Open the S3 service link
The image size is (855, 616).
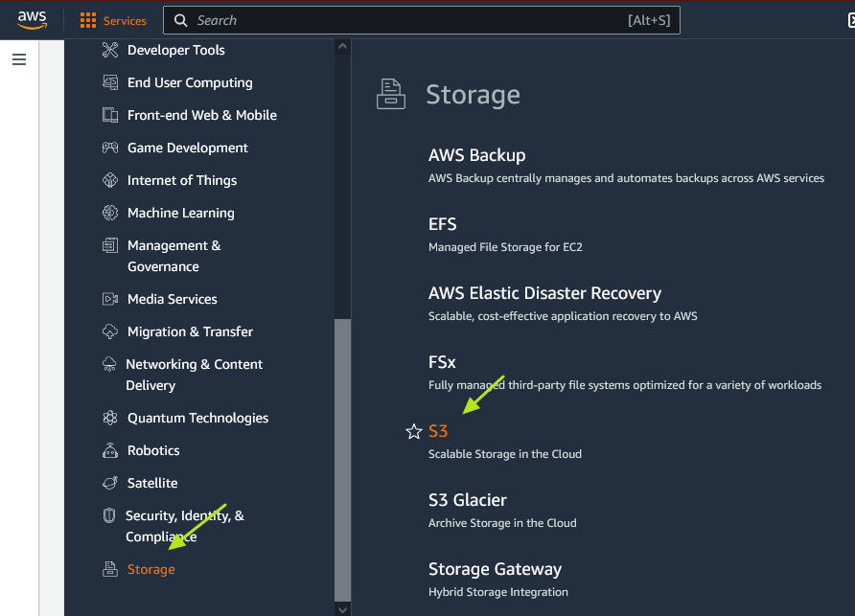click(x=438, y=431)
